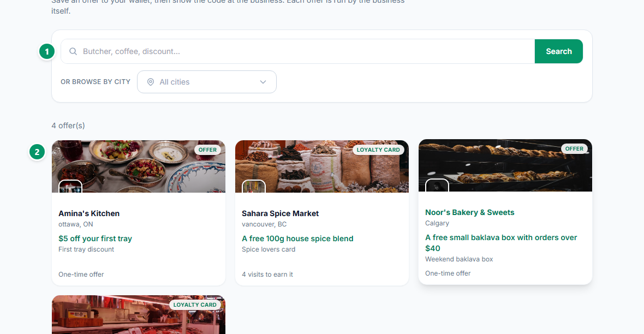This screenshot has width=644, height=334.
Task: Open Amina's Kitchen business name
Action: pos(89,213)
